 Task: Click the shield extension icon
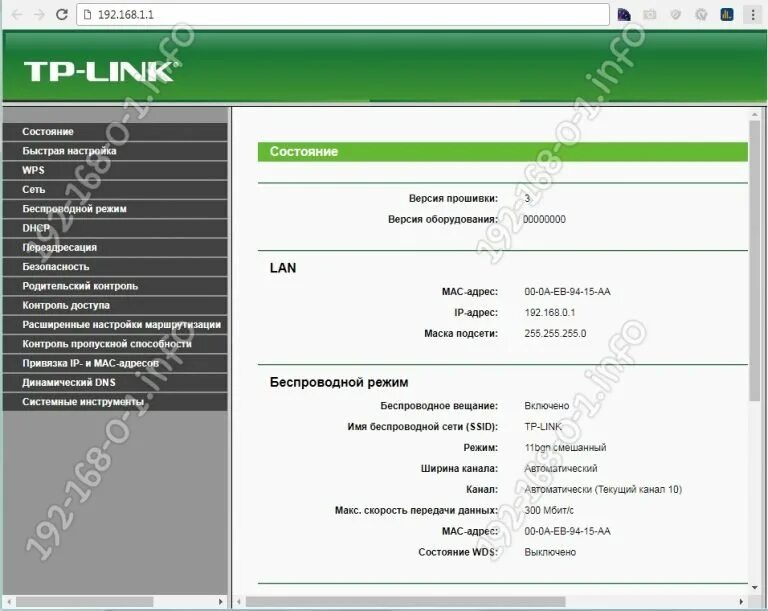(675, 15)
